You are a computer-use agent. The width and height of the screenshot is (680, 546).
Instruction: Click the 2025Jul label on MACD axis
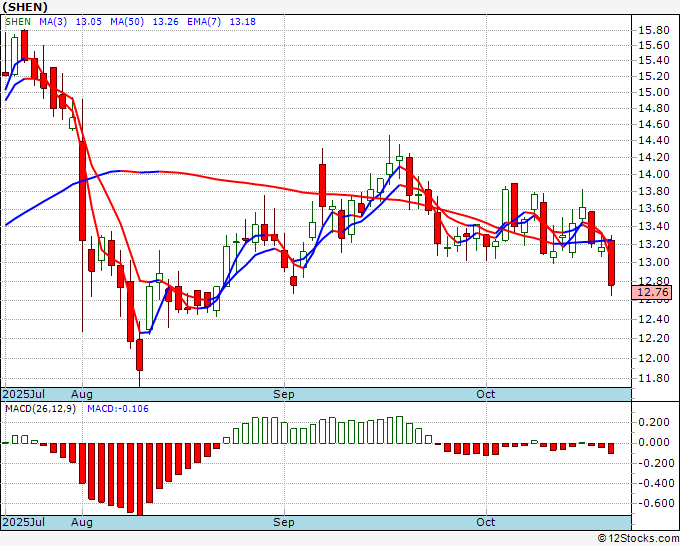point(24,522)
